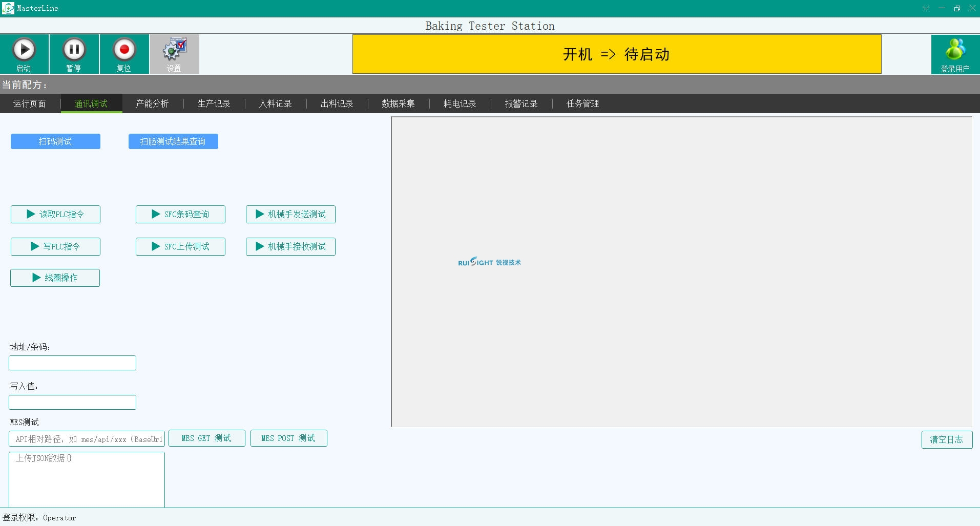Click the 清空日志 clear log button
The height and width of the screenshot is (526, 980).
(947, 439)
